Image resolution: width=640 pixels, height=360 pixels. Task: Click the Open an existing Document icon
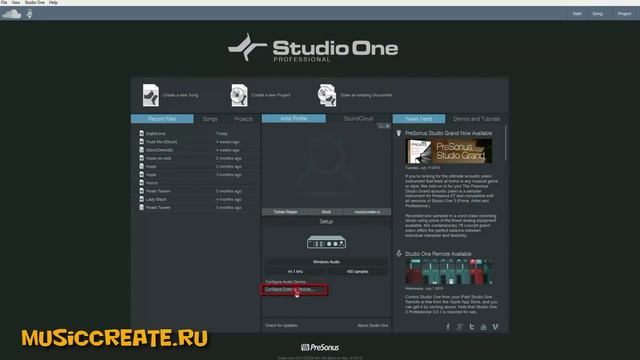point(327,95)
